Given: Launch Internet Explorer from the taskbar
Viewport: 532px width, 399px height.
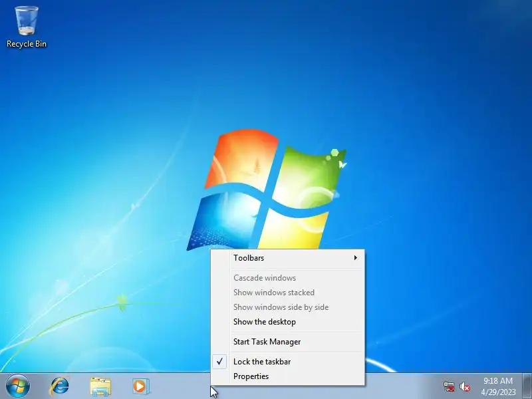Looking at the screenshot, I should click(59, 386).
